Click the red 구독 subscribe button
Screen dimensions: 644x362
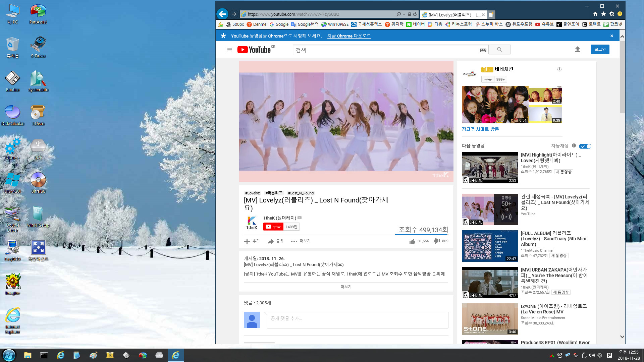coord(273,227)
